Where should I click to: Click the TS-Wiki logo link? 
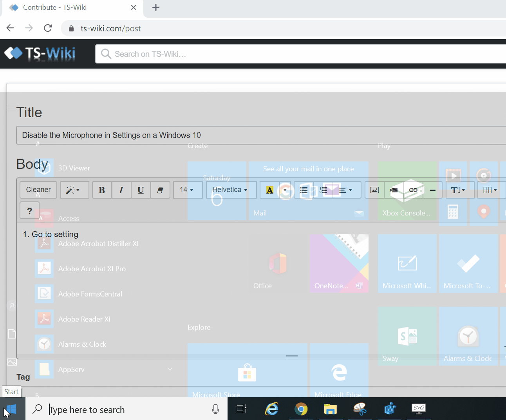coord(40,53)
